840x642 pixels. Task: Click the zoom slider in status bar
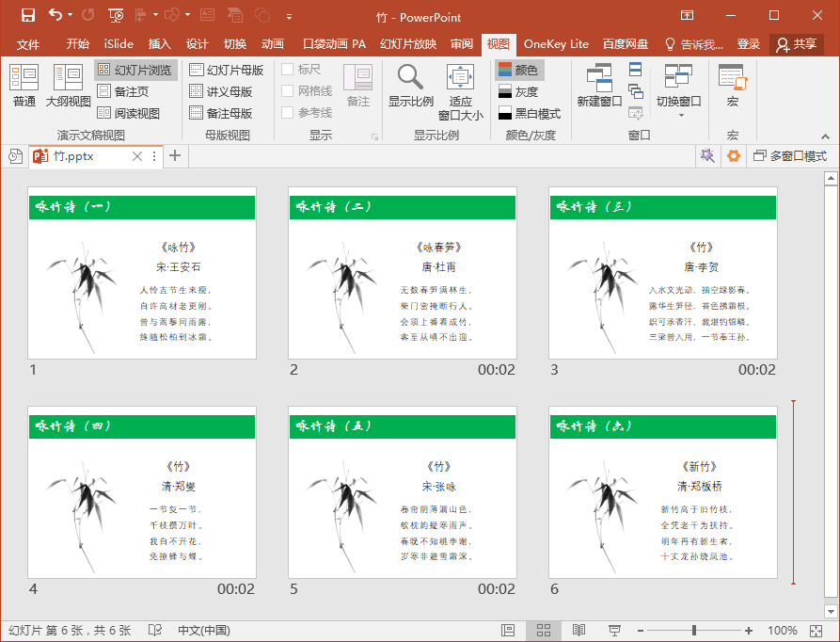point(694,630)
